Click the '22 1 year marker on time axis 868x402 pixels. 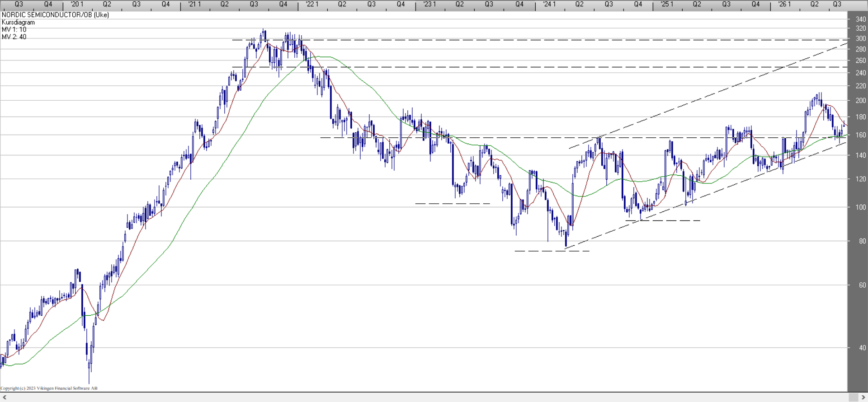[x=312, y=4]
